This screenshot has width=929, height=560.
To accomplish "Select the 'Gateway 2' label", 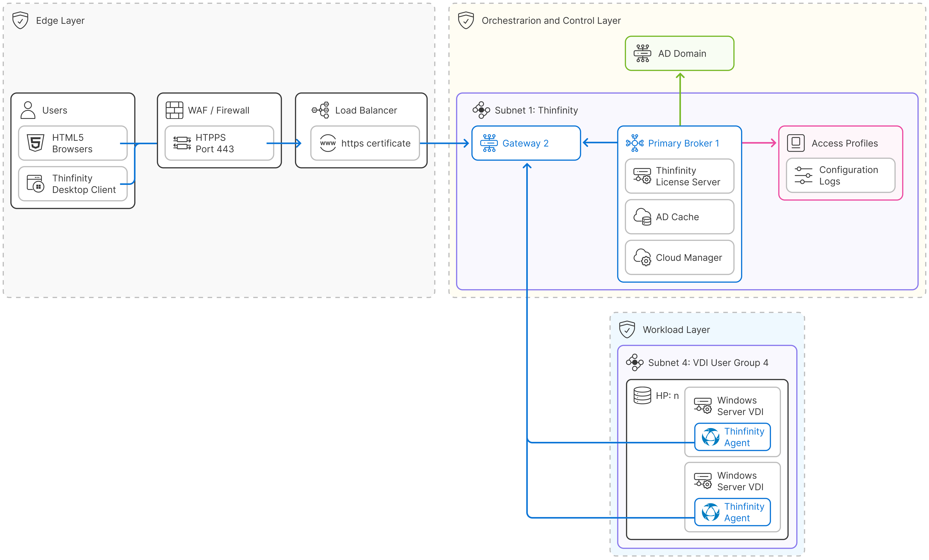I will (x=525, y=143).
